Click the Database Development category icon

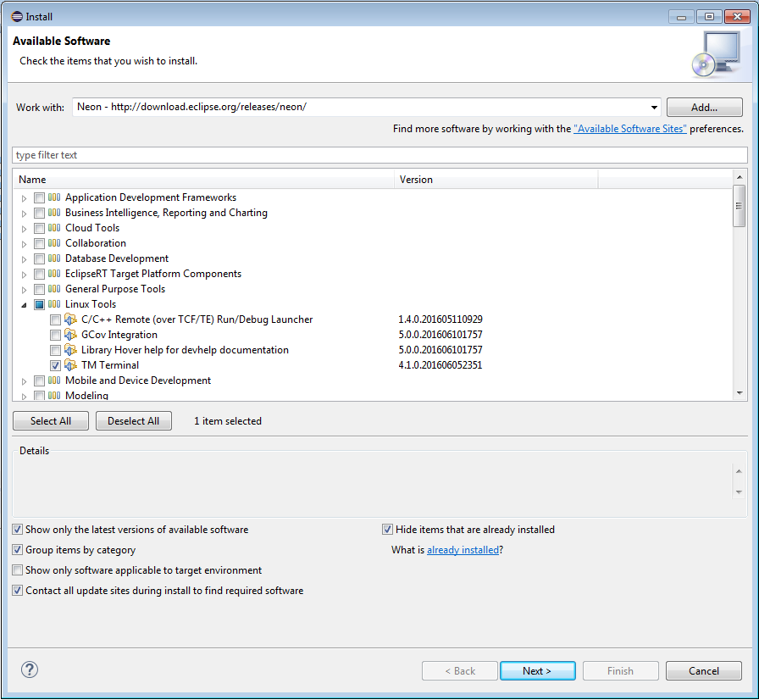pyautogui.click(x=54, y=258)
